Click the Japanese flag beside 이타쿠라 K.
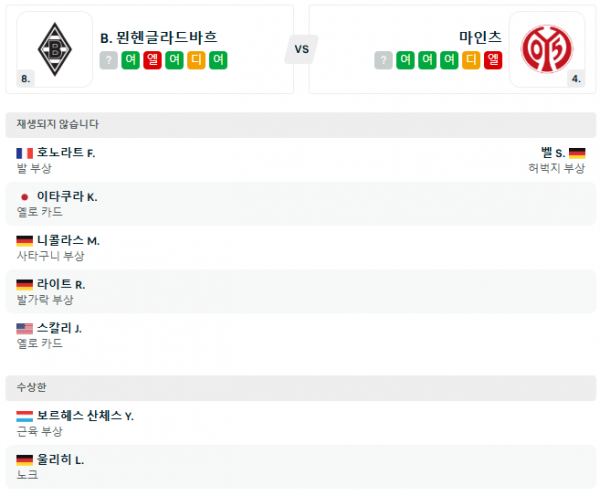The image size is (600, 496). click(25, 197)
